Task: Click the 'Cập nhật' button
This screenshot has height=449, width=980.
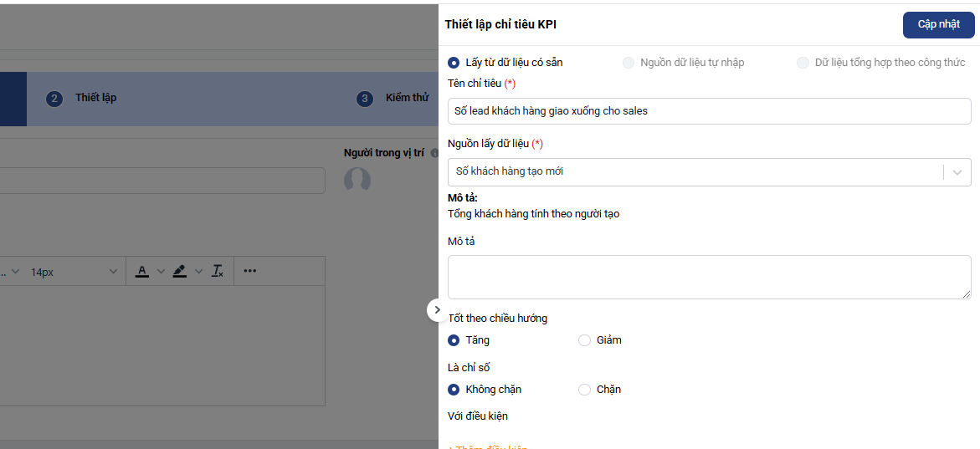Action: (938, 24)
